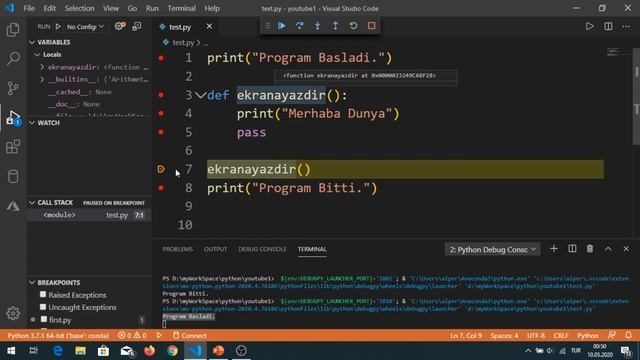Collapse the WATCH section

point(32,123)
